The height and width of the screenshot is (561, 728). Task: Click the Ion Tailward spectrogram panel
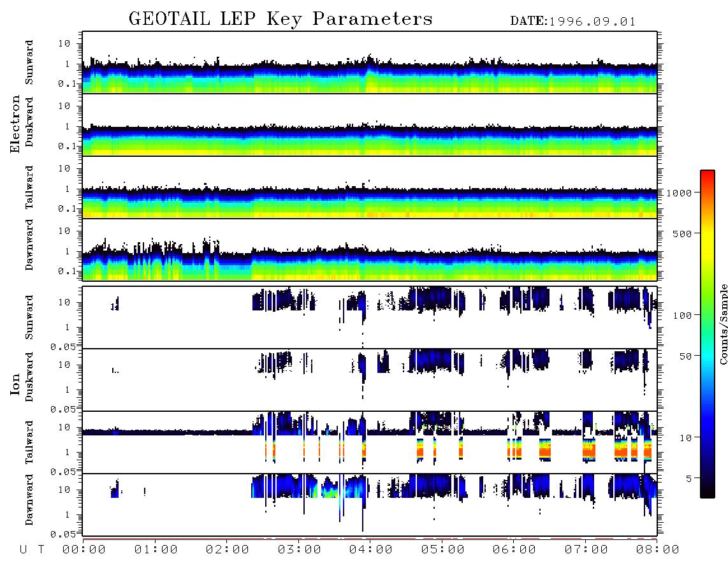[370, 442]
